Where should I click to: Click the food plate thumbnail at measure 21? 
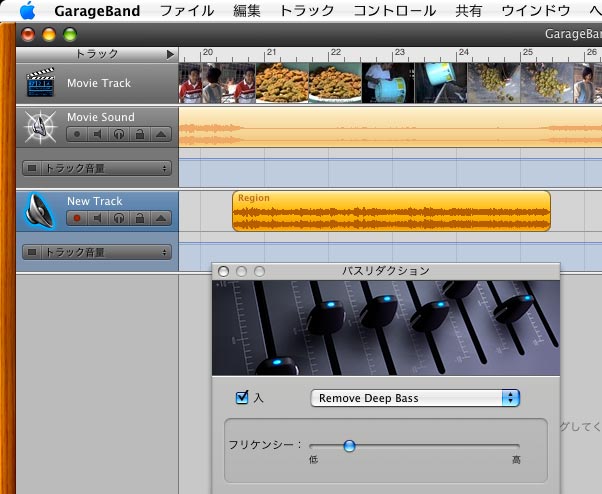pyautogui.click(x=282, y=83)
